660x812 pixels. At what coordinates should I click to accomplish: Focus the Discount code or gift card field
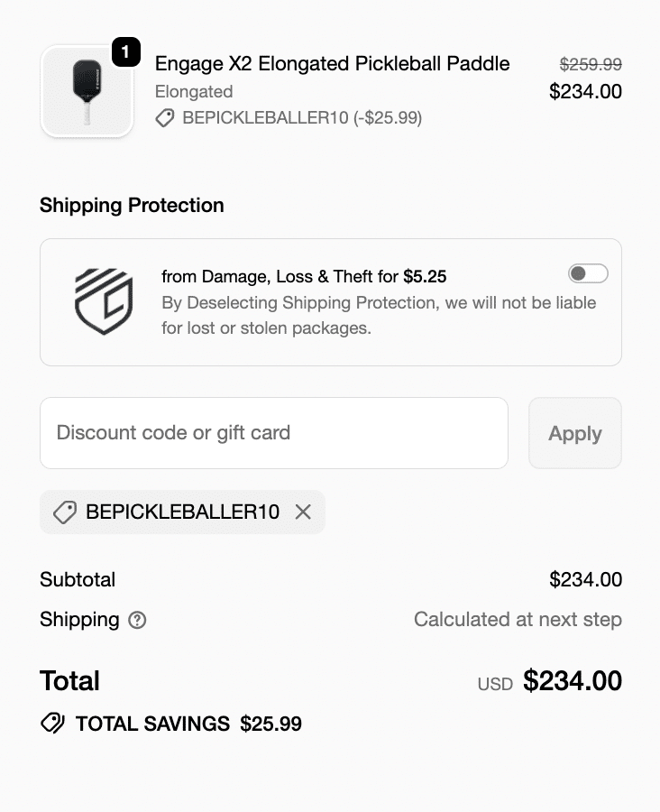[x=274, y=433]
